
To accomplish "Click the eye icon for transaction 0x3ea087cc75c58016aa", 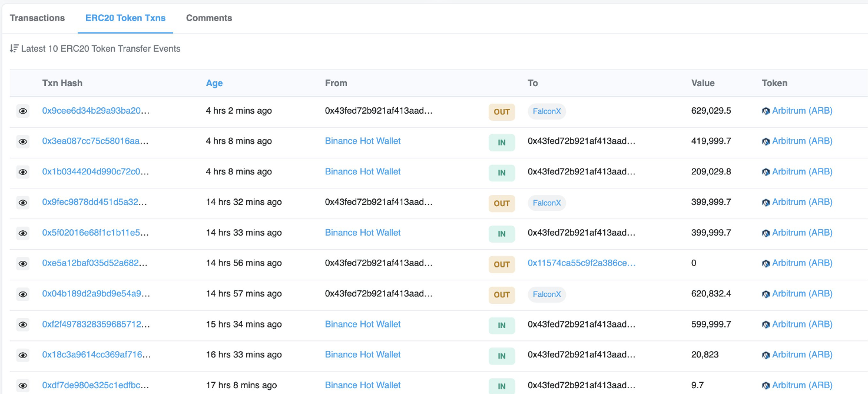I will (23, 141).
